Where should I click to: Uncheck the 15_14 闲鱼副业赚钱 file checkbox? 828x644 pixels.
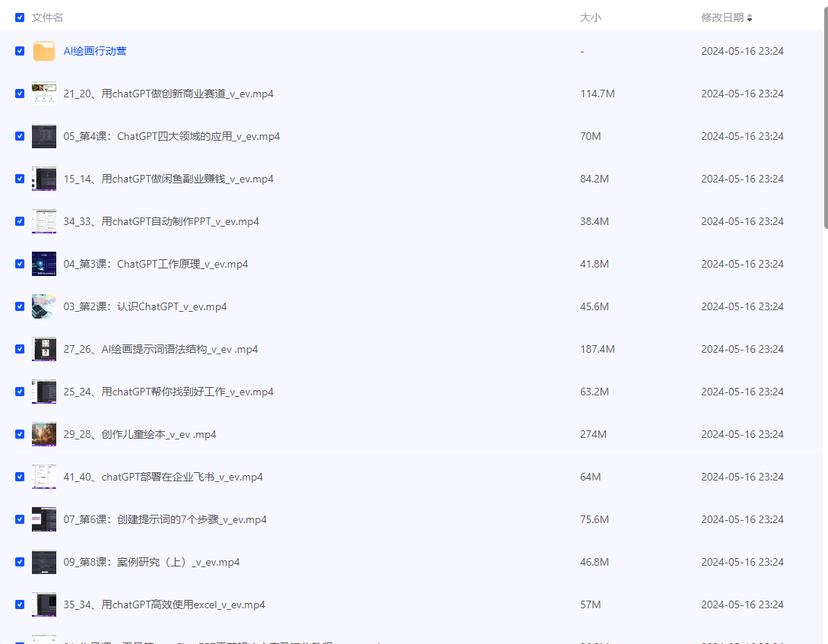[x=20, y=179]
